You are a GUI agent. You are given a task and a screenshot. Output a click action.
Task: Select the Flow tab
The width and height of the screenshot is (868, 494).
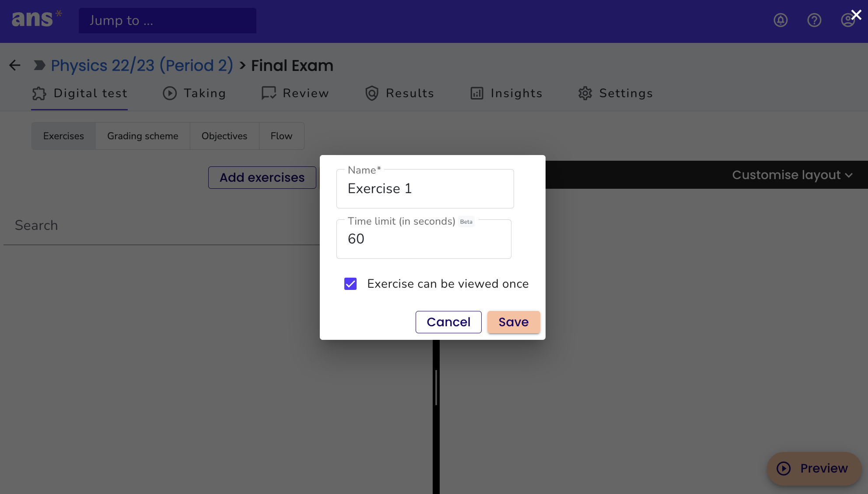click(x=281, y=136)
